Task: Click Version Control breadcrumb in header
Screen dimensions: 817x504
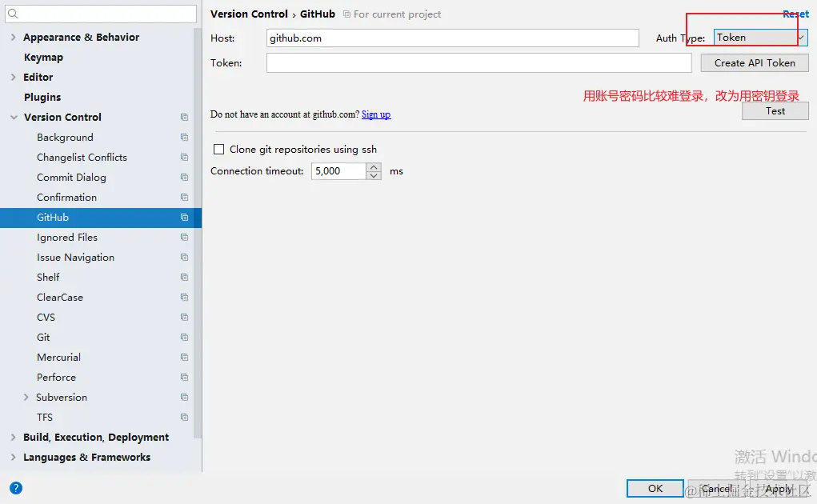Action: 249,14
